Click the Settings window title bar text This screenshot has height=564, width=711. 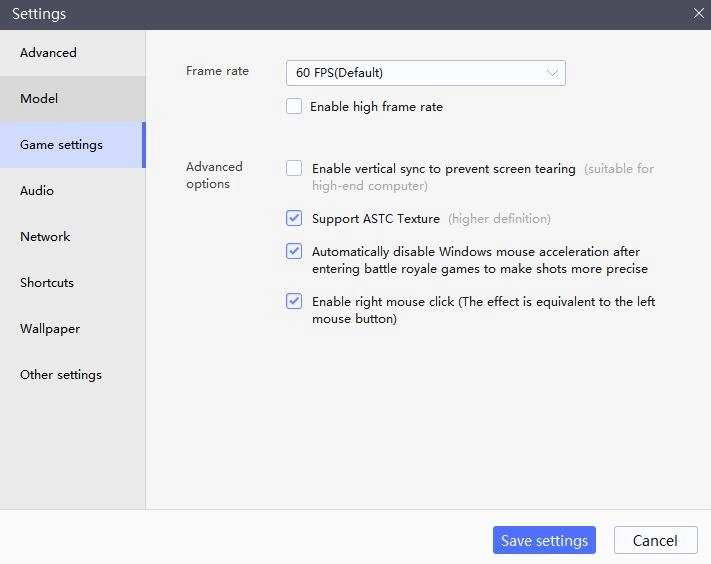point(39,14)
